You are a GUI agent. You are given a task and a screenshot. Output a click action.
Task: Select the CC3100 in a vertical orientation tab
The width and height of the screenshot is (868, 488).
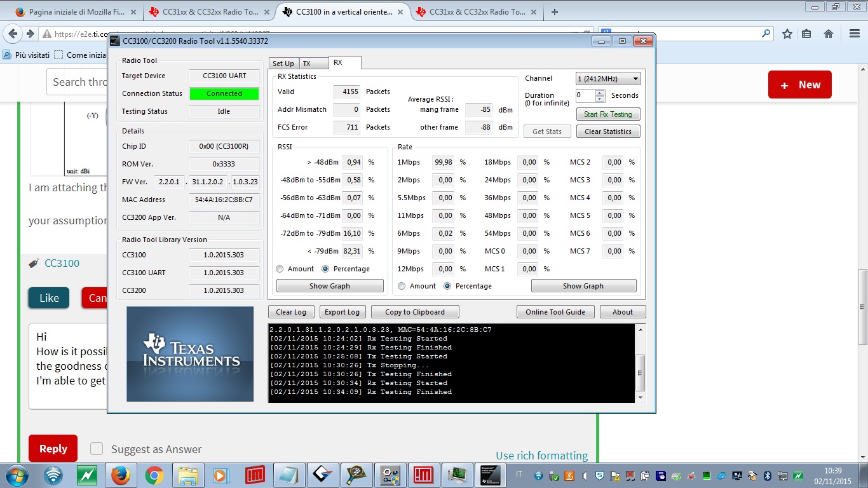pyautogui.click(x=342, y=11)
